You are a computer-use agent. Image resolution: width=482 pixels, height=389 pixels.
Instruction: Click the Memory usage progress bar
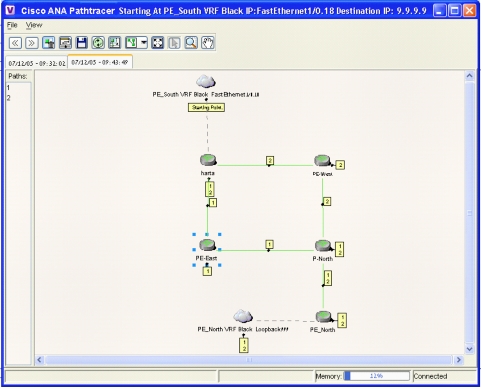pos(377,376)
